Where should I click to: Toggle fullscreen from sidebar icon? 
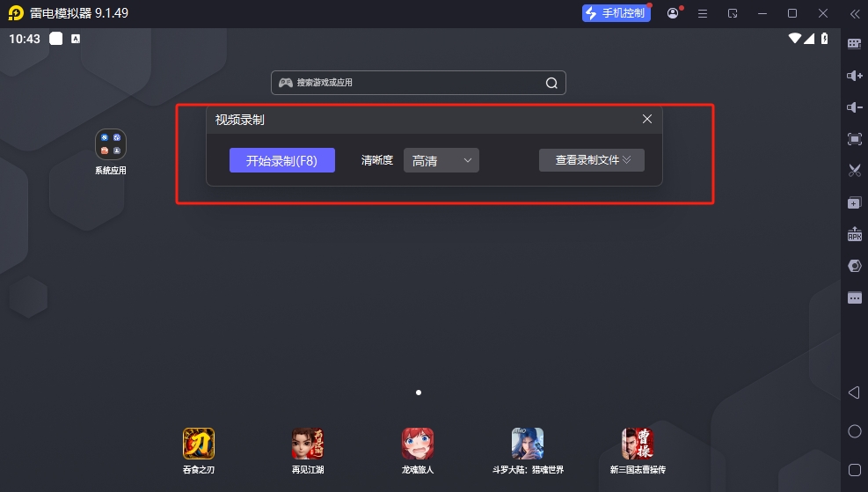pyautogui.click(x=855, y=139)
